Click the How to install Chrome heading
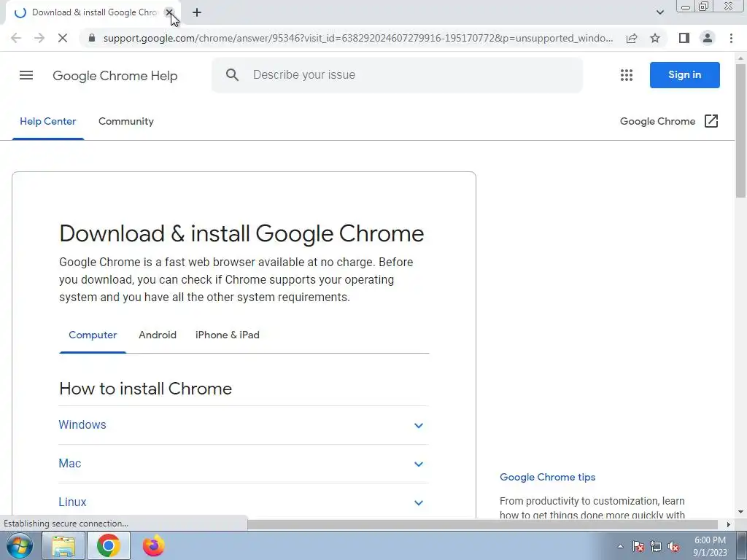The height and width of the screenshot is (560, 747). 145,389
